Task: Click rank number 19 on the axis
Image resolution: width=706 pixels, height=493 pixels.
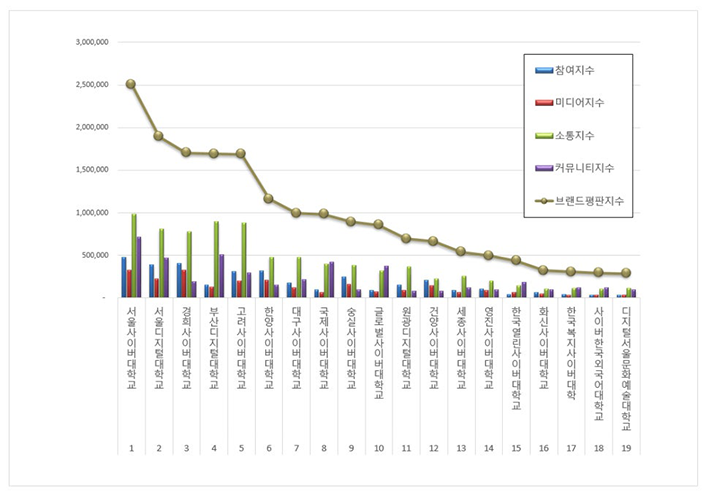Action: pos(626,448)
